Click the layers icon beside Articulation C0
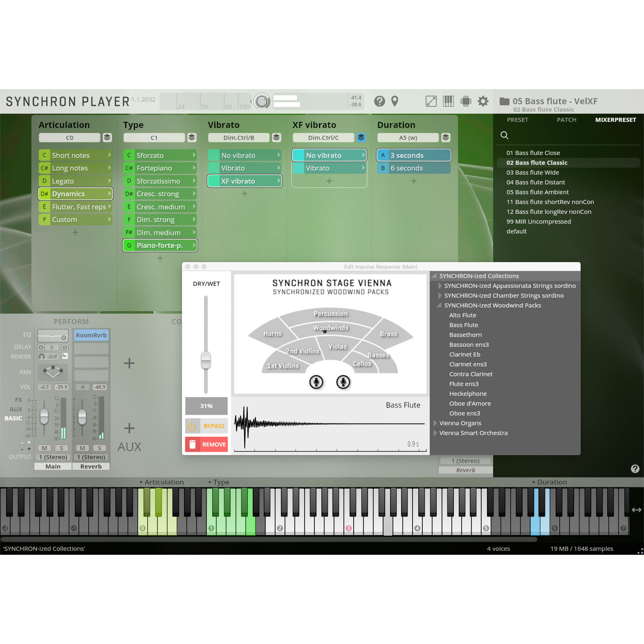644x644 pixels. click(x=107, y=137)
